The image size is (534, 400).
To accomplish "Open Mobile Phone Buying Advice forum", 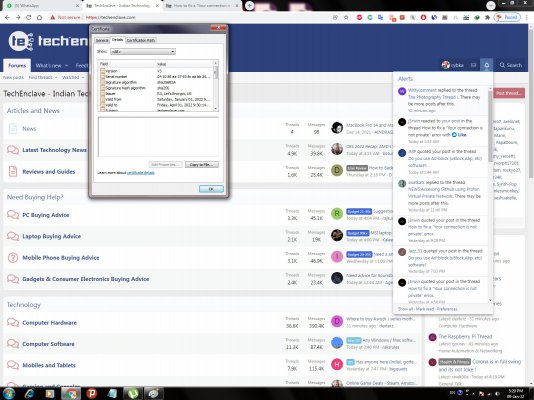I will (61, 258).
